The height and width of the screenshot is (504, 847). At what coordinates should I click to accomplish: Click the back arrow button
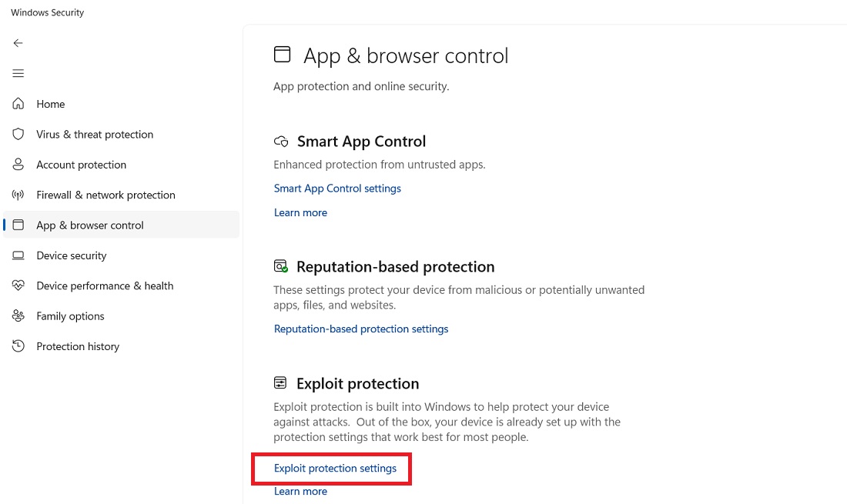pyautogui.click(x=18, y=43)
